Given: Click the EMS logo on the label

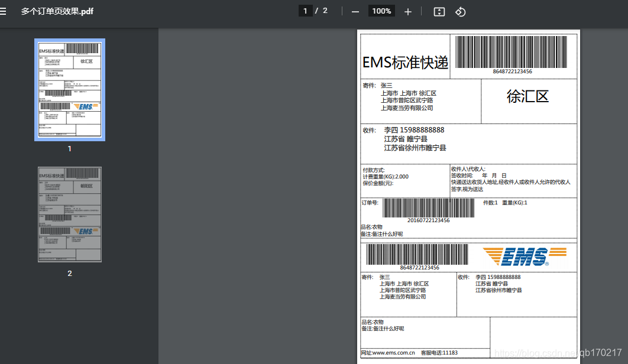Looking at the screenshot, I should [x=525, y=256].
